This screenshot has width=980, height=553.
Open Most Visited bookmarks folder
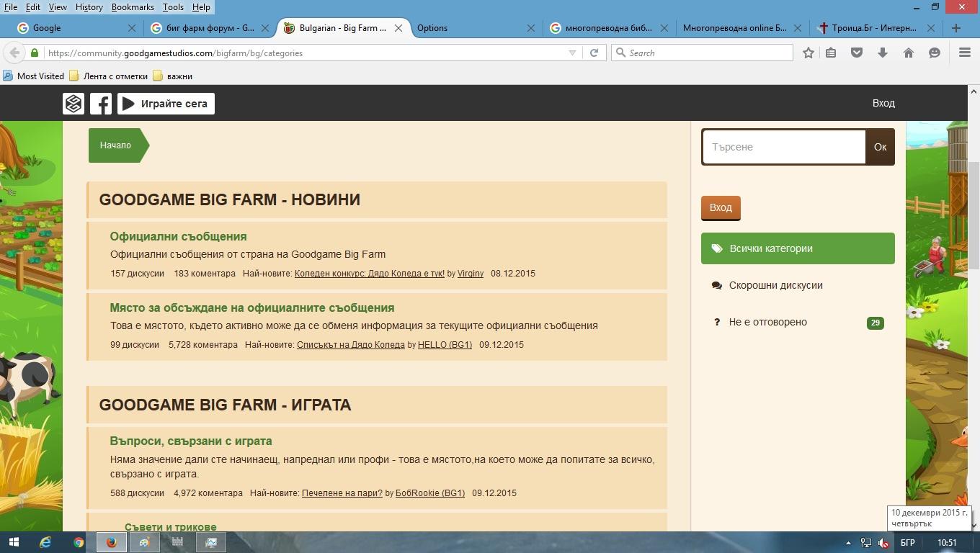(x=33, y=76)
